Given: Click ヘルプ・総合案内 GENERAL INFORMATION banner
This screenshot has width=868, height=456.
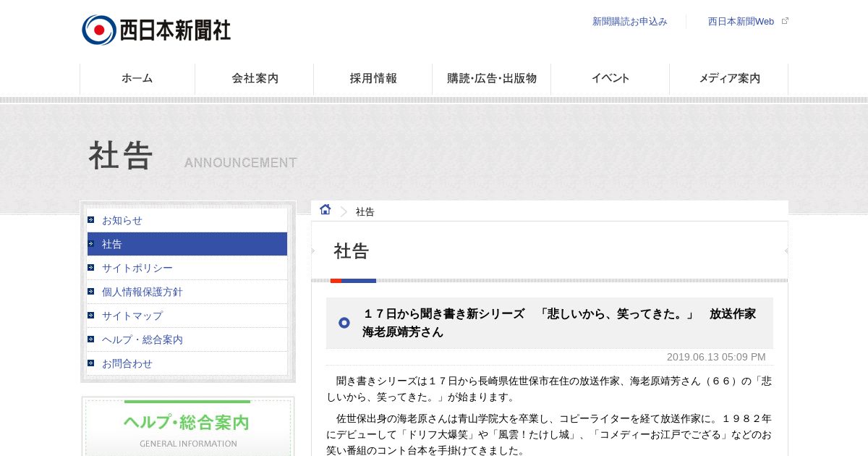Looking at the screenshot, I should click(188, 427).
